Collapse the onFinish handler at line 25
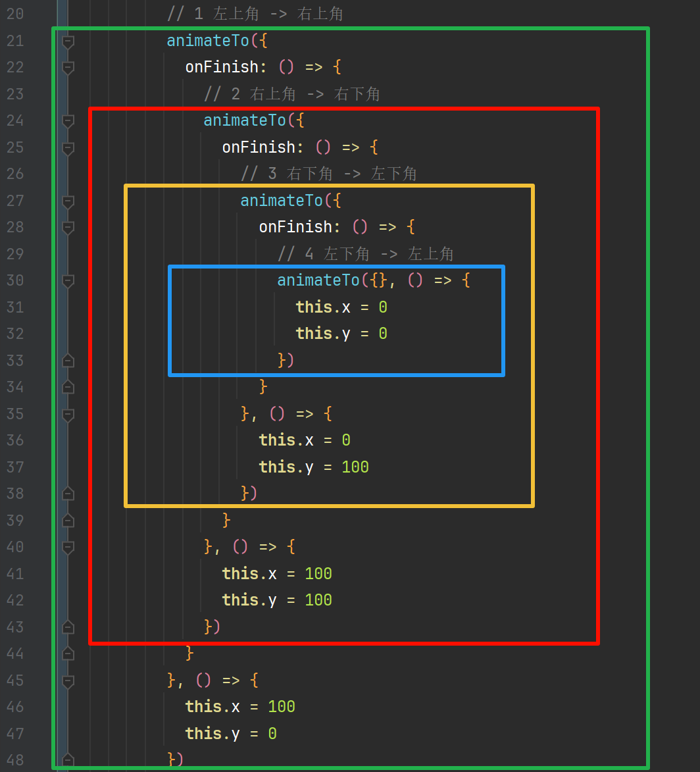 click(68, 147)
